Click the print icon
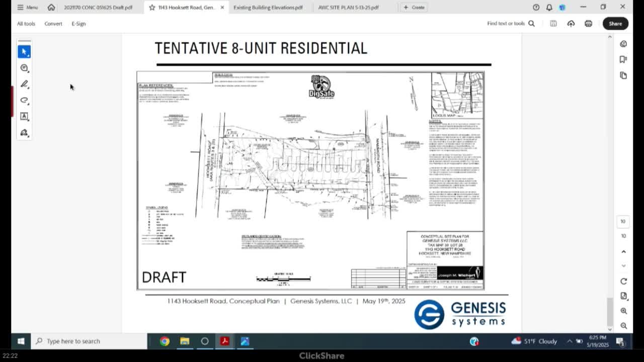This screenshot has width=644, height=362. pos(588,24)
